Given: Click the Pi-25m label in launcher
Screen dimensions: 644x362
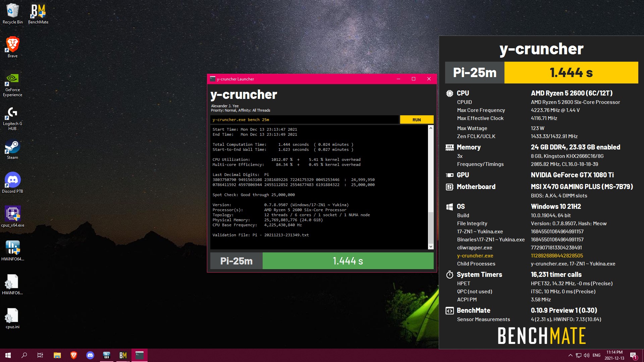Looking at the screenshot, I should (x=236, y=261).
